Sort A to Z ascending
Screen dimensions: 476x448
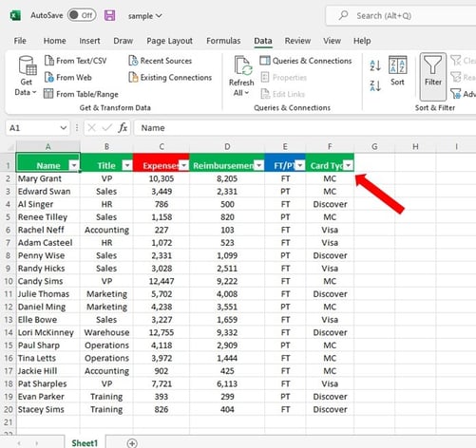point(375,65)
